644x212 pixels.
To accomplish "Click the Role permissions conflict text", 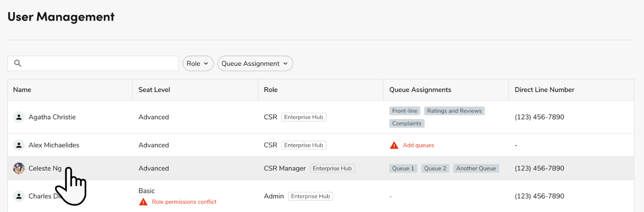I will [184, 202].
